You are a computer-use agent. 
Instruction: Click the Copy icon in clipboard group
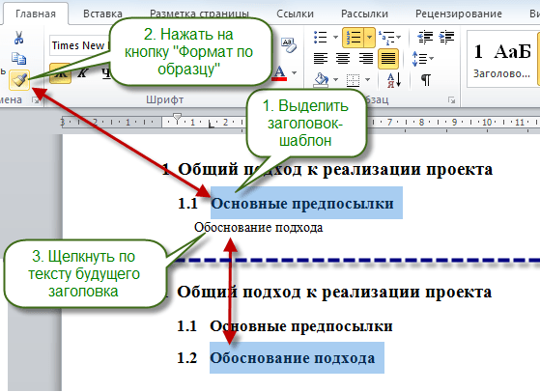(18, 58)
